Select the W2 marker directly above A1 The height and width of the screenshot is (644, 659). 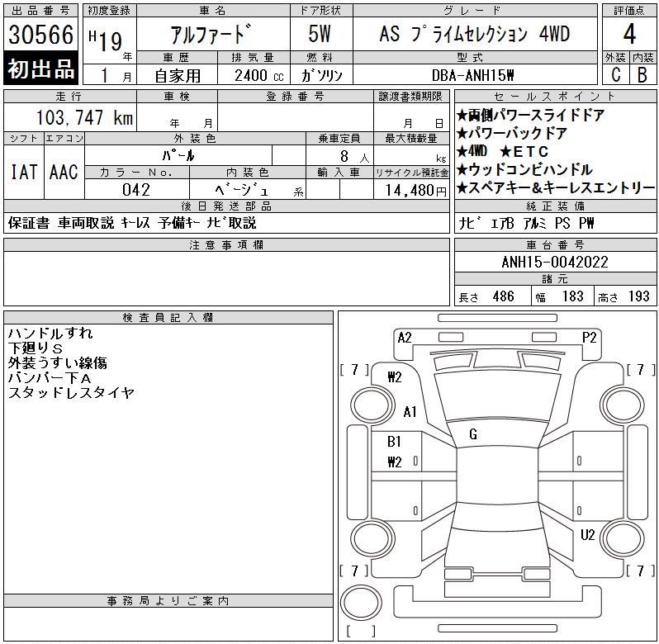[394, 377]
